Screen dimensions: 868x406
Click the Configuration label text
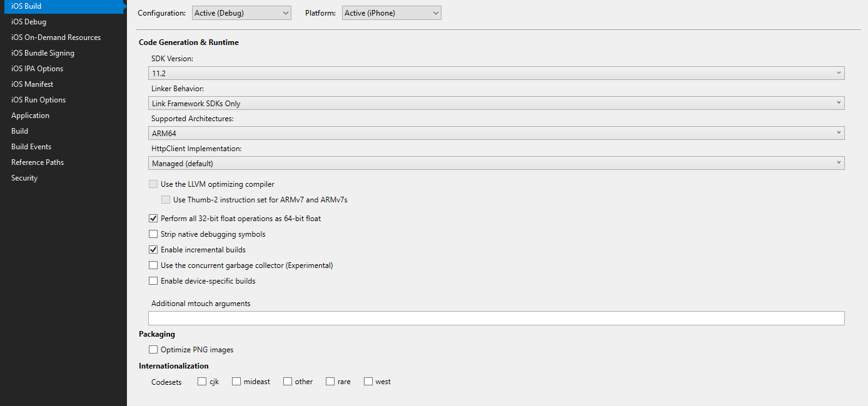161,13
